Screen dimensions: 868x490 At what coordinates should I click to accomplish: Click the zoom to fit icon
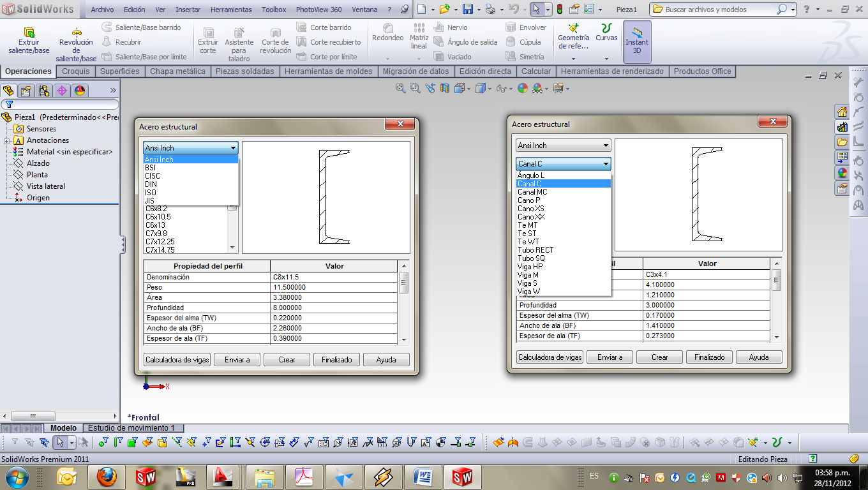click(x=401, y=88)
